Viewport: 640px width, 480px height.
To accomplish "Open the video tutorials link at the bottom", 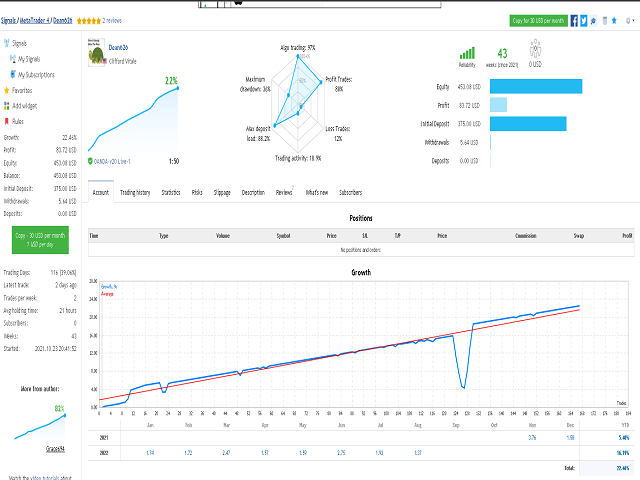I will click(x=45, y=477).
